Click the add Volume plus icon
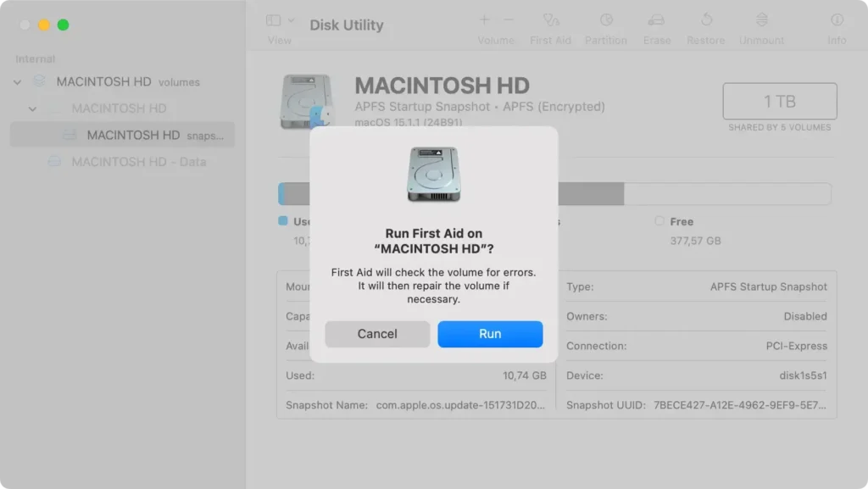Image resolution: width=868 pixels, height=489 pixels. click(484, 19)
